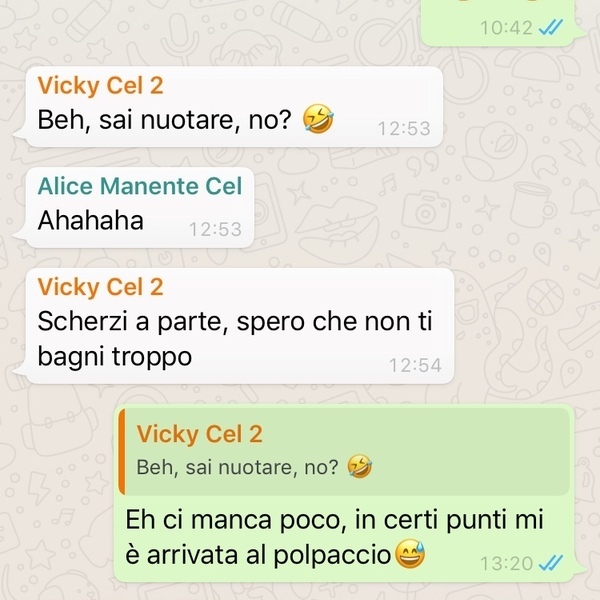Image resolution: width=600 pixels, height=600 pixels.
Task: Tap the 13:20 timestamp on the green bubble
Action: (x=506, y=563)
